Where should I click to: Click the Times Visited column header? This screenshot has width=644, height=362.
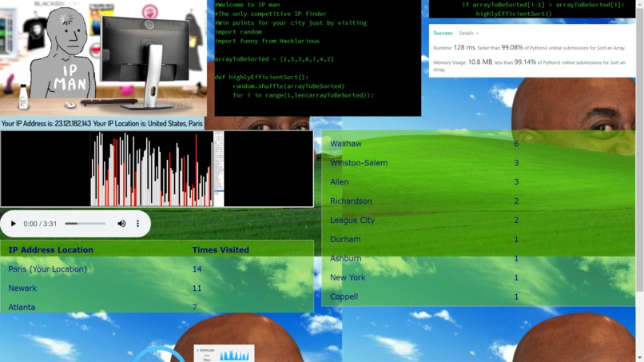pos(221,250)
